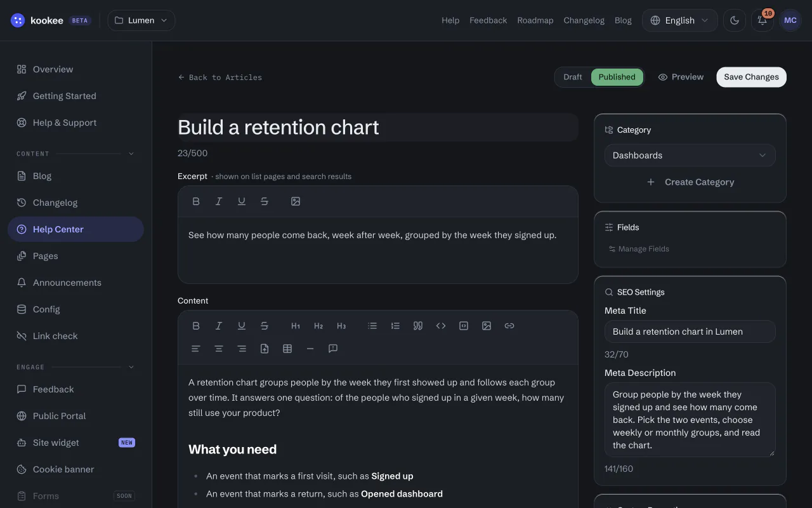Edit the article title field

click(x=378, y=128)
